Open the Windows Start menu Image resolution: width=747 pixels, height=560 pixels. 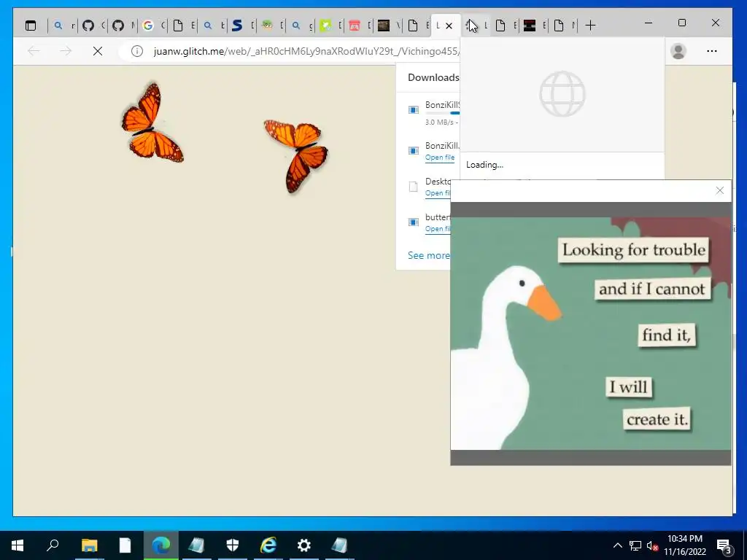coord(18,545)
